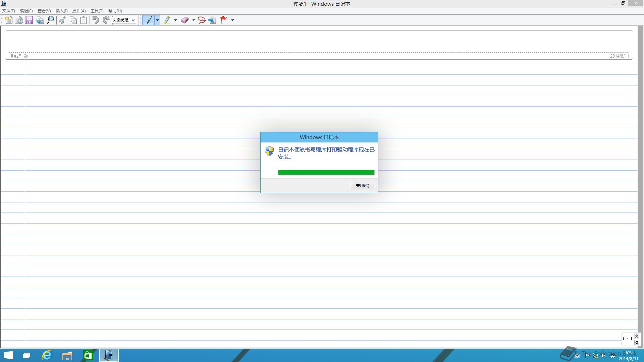
Task: Open Internet Explorer from taskbar
Action: 47,355
